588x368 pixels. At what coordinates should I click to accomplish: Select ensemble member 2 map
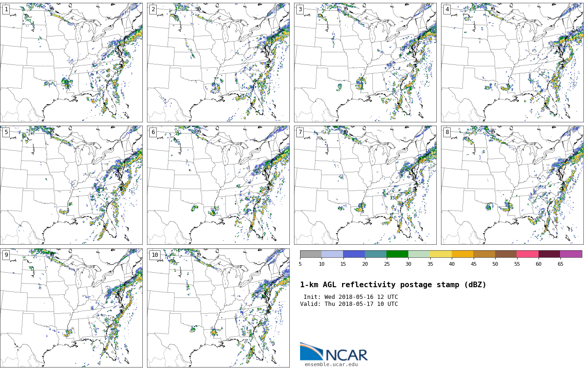218,63
